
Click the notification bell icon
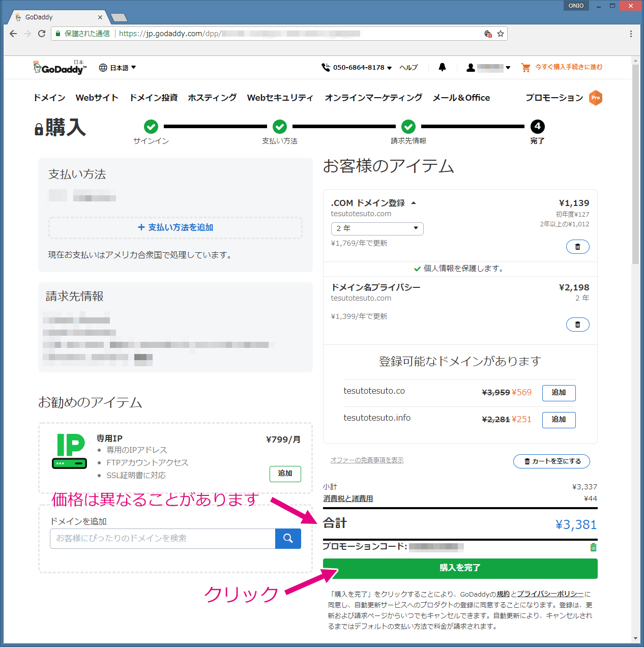[x=442, y=67]
